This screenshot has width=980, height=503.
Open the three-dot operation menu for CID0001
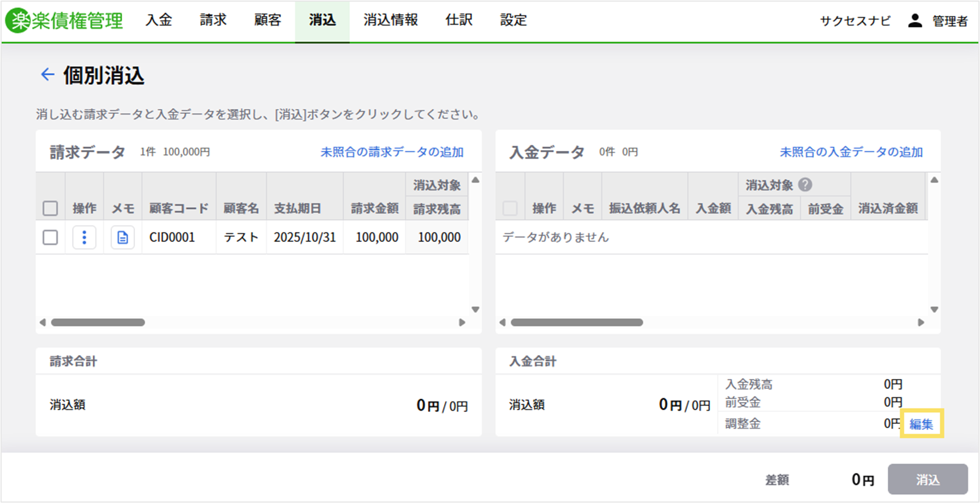tap(84, 238)
